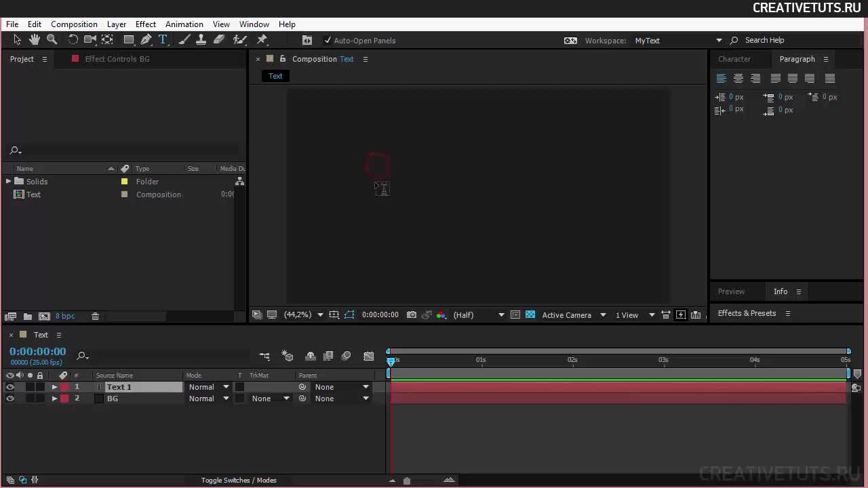Select the Selection arrow tool
The width and height of the screenshot is (868, 488).
[x=17, y=40]
